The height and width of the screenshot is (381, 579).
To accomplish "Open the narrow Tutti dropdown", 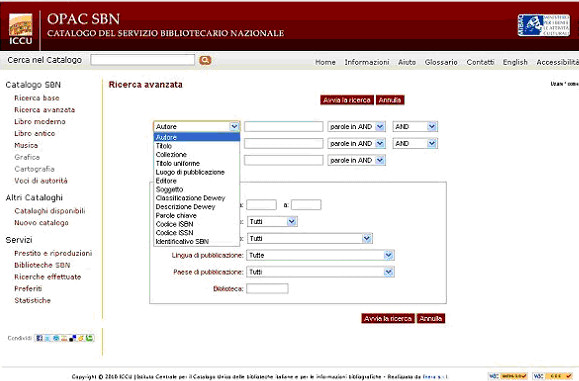I will click(272, 222).
